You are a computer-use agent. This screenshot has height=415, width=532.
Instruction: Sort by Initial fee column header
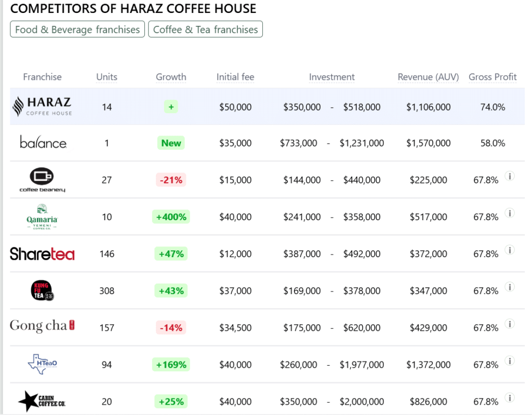(x=235, y=77)
